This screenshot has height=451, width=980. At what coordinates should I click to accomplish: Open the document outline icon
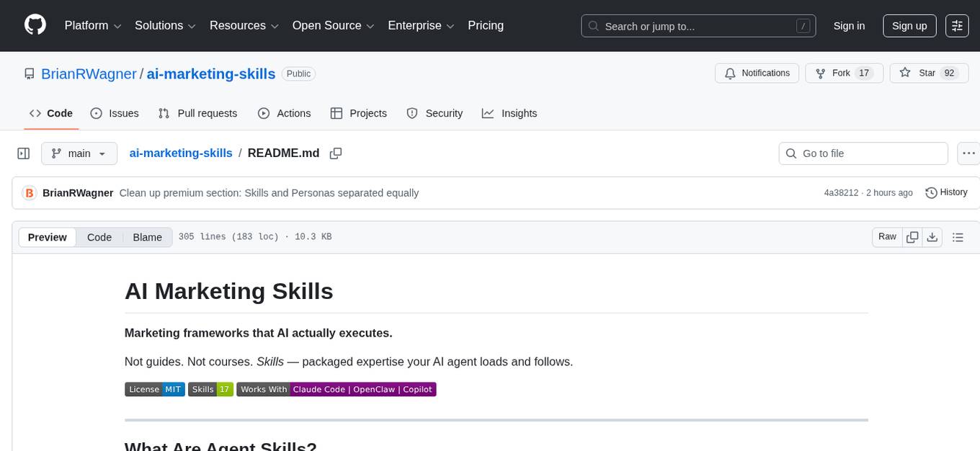pyautogui.click(x=958, y=236)
